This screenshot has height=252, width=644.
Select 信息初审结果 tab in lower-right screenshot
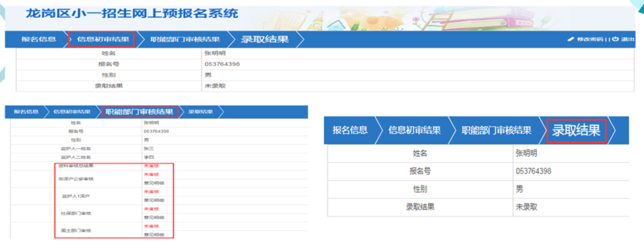pyautogui.click(x=415, y=130)
